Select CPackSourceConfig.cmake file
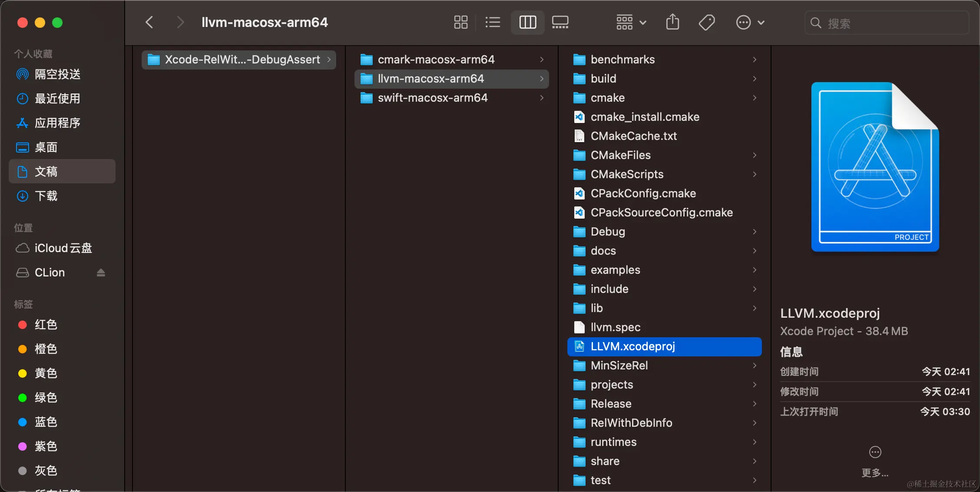The width and height of the screenshot is (980, 492). [x=665, y=213]
